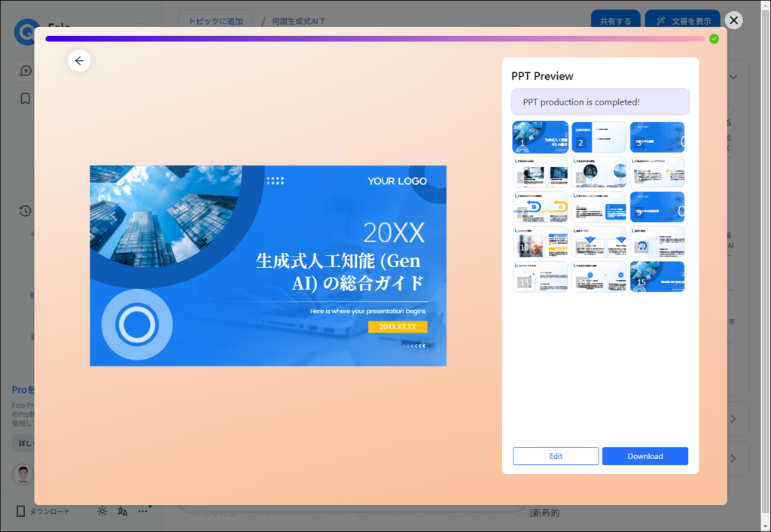Click user avatar in background sidebar
771x532 pixels.
23,475
